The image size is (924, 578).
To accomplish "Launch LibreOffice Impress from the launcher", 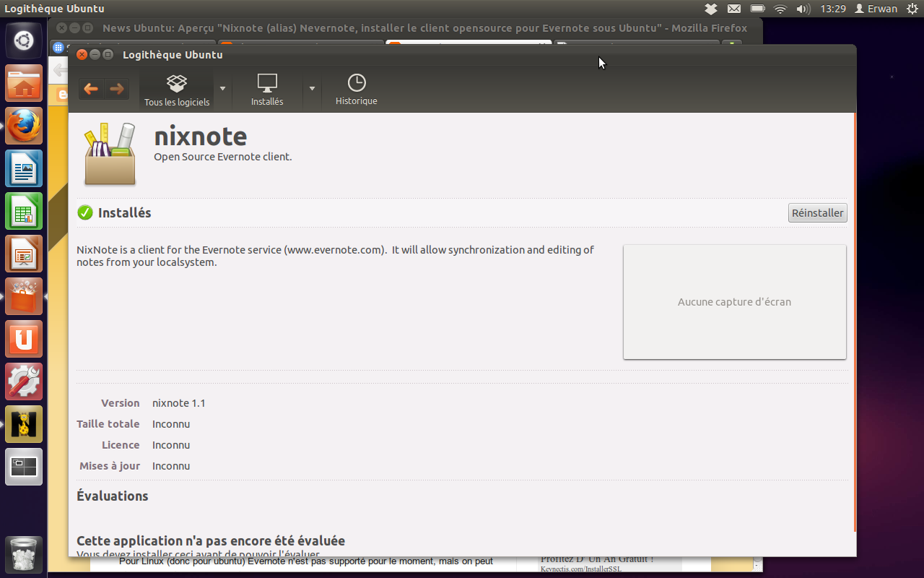I will tap(24, 254).
